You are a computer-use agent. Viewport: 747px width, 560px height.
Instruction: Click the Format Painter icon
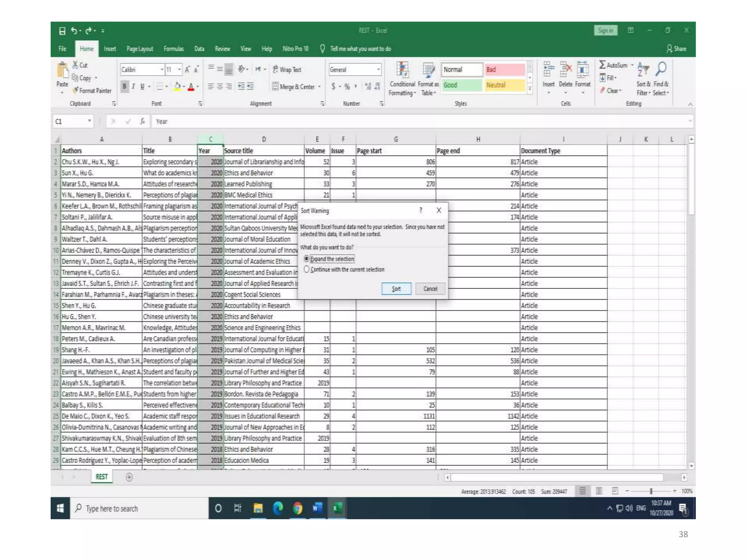(76, 90)
